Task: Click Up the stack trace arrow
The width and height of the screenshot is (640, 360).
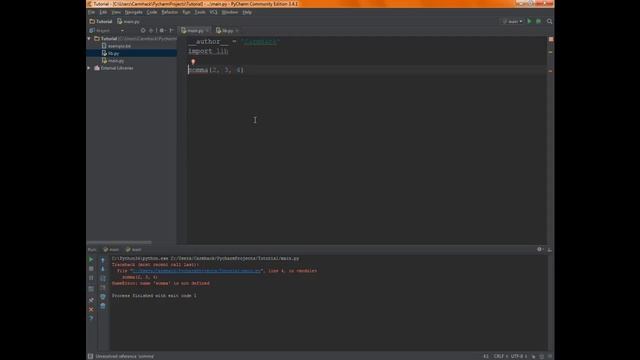Action: (103, 260)
